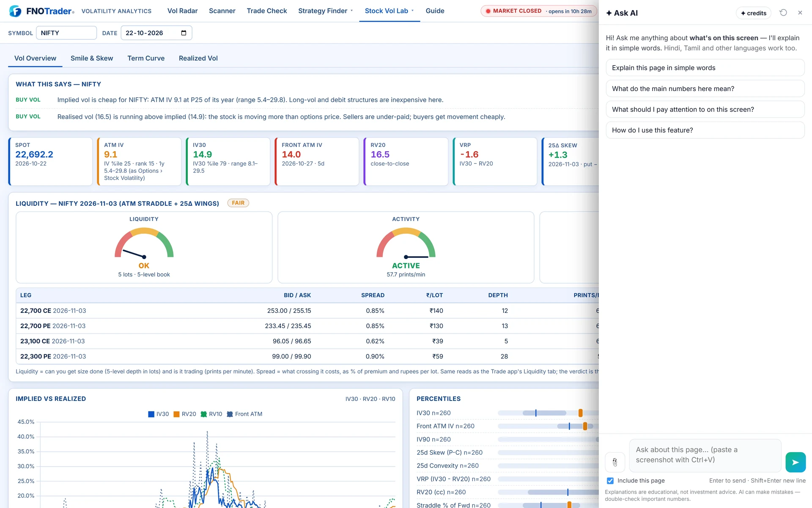
Task: Click the send message arrow button
Action: coord(796,462)
